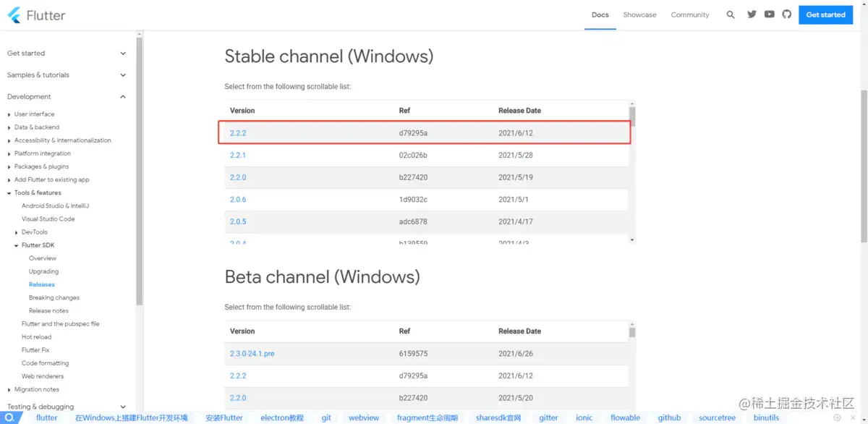
Task: Expand the Testing & debugging section
Action: (67, 407)
